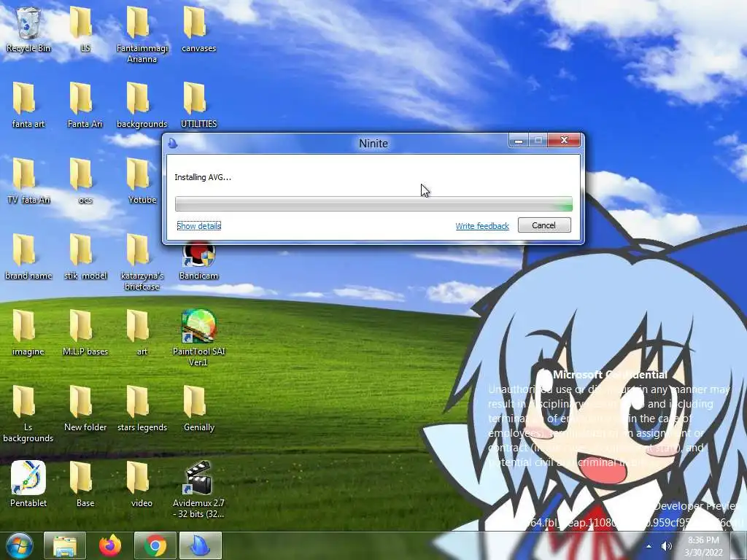Screen dimensions: 747x560
Task: Select the Pentablet shortcut icon
Action: click(28, 484)
